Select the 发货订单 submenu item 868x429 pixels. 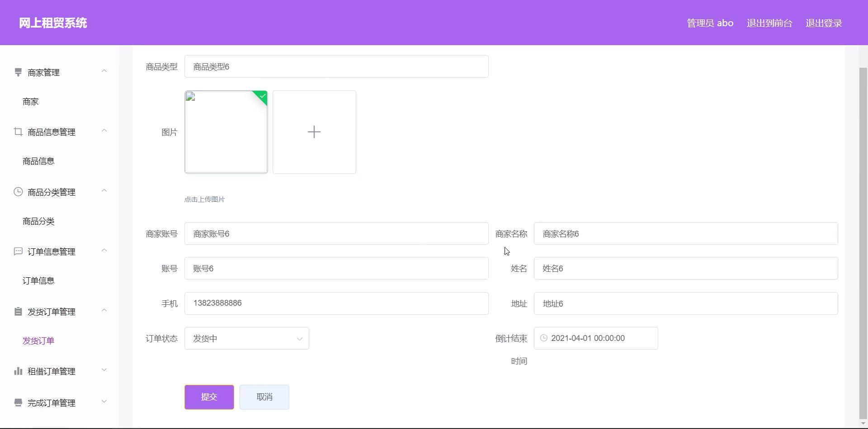[x=38, y=341]
